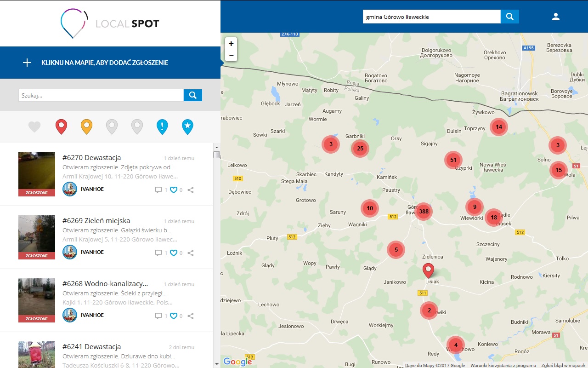Click the map cluster marker 388
The height and width of the screenshot is (368, 588).
424,212
